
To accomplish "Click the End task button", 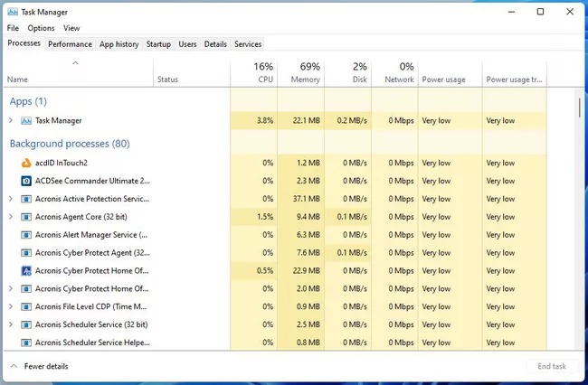I will (x=552, y=366).
